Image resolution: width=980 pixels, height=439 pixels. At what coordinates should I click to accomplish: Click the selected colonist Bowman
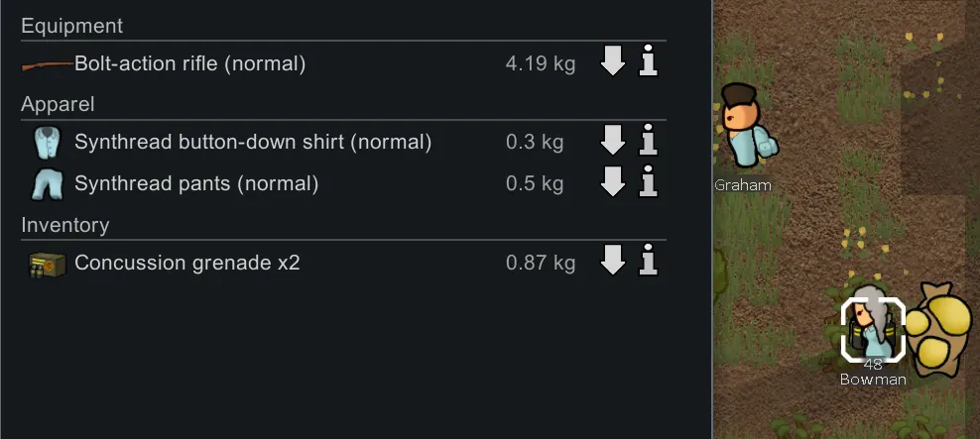(x=873, y=327)
